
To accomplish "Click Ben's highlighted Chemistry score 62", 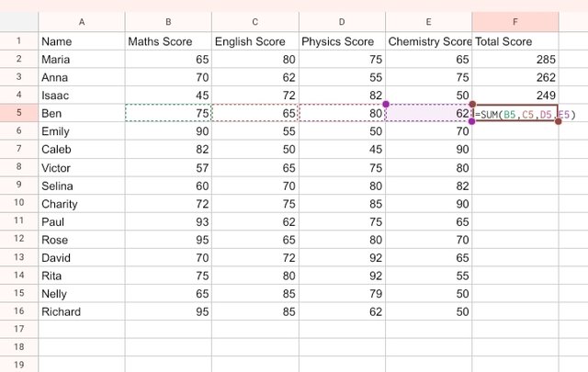I will [428, 114].
